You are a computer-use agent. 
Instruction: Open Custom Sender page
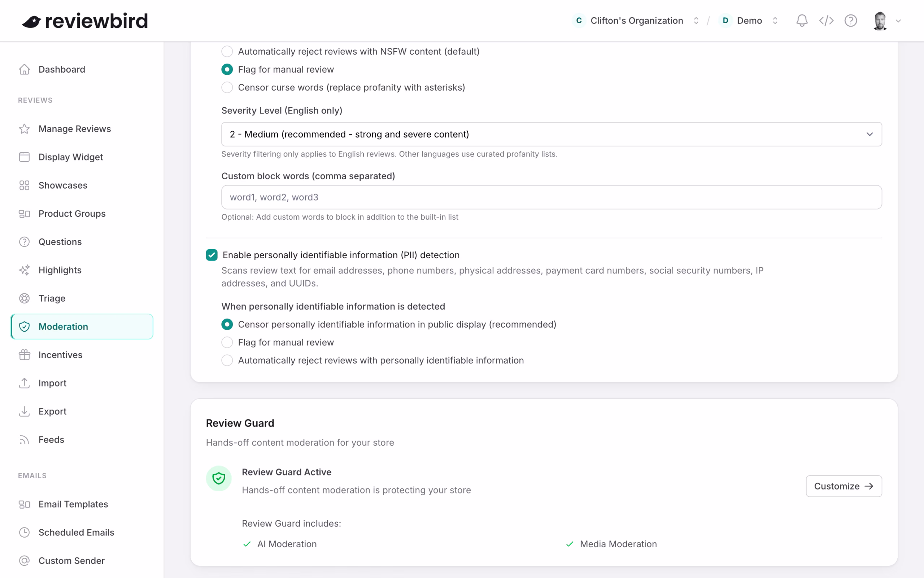pyautogui.click(x=82, y=561)
